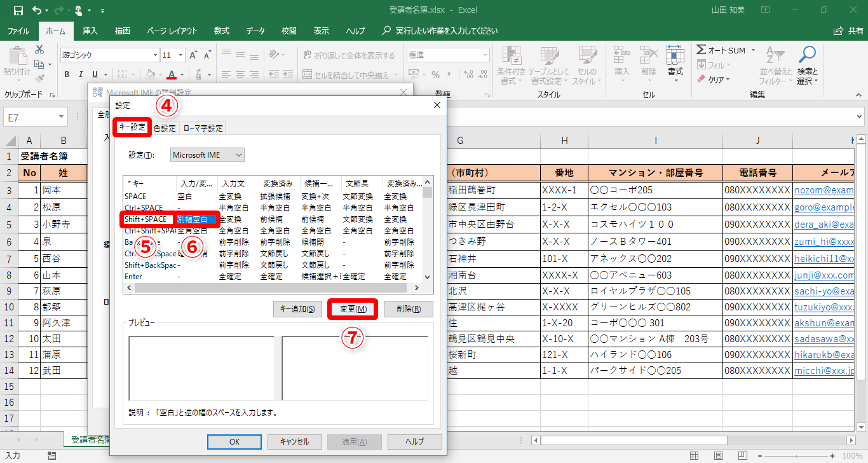This screenshot has height=463, width=868.
Task: Open Format as Table (テーブルとして書式設定)
Action: (x=548, y=66)
